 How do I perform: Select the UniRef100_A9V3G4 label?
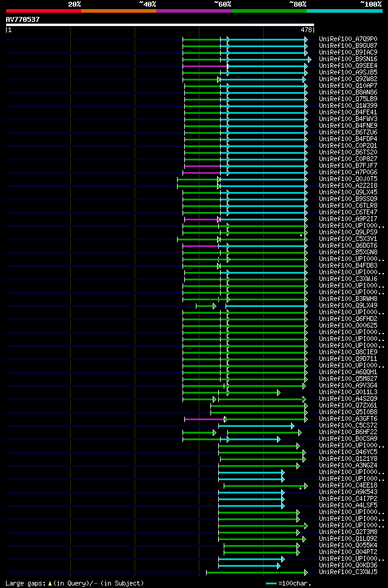pyautogui.click(x=348, y=386)
